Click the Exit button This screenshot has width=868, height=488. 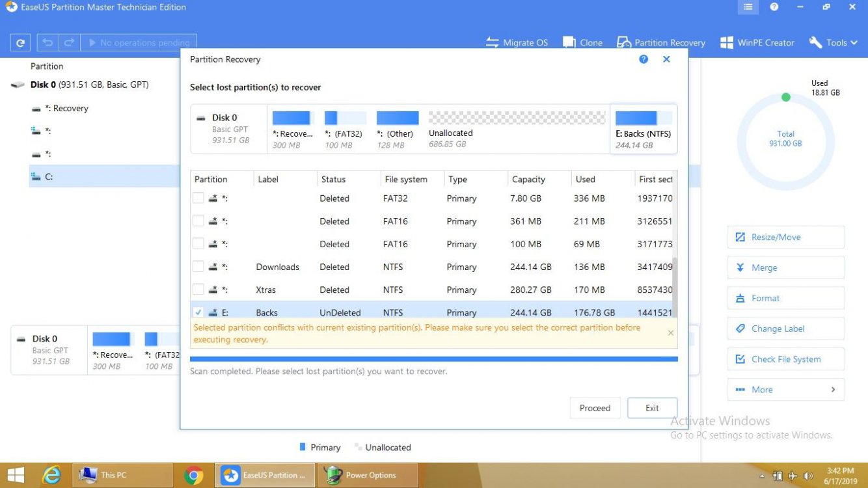[x=652, y=408]
